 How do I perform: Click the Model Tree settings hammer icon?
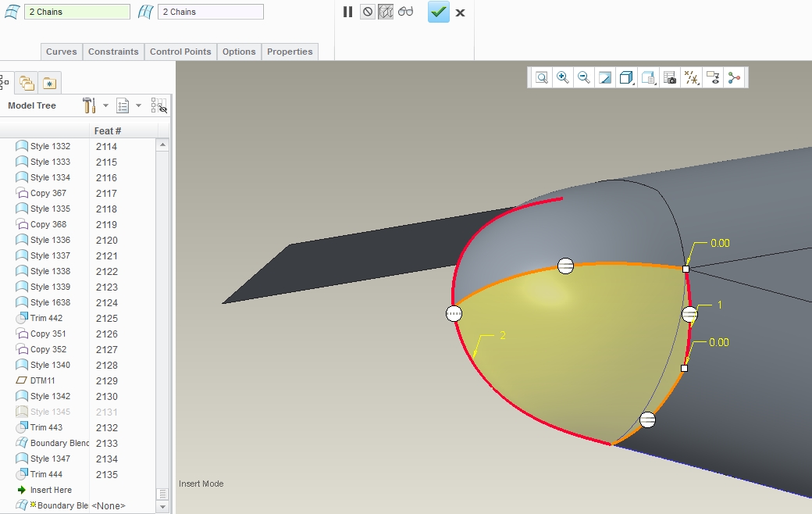pyautogui.click(x=89, y=105)
